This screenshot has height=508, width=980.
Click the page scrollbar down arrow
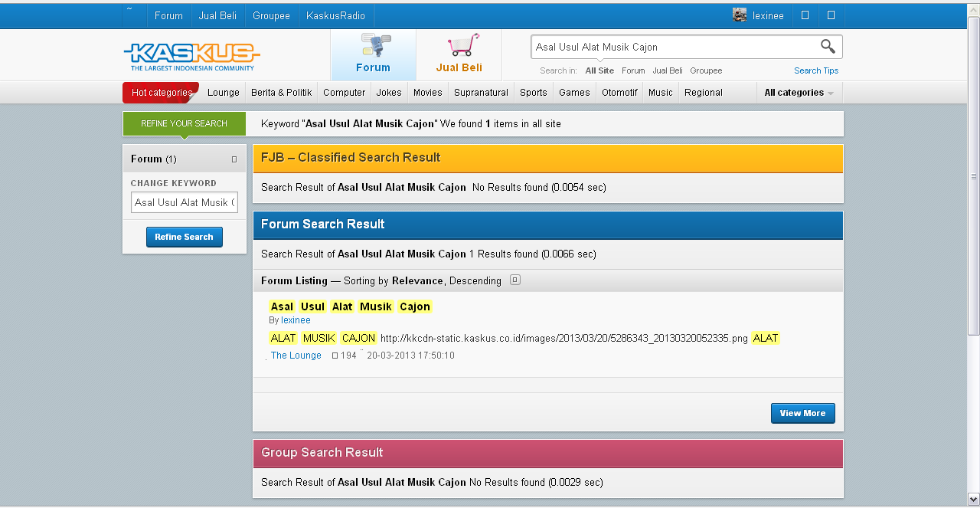[x=974, y=499]
